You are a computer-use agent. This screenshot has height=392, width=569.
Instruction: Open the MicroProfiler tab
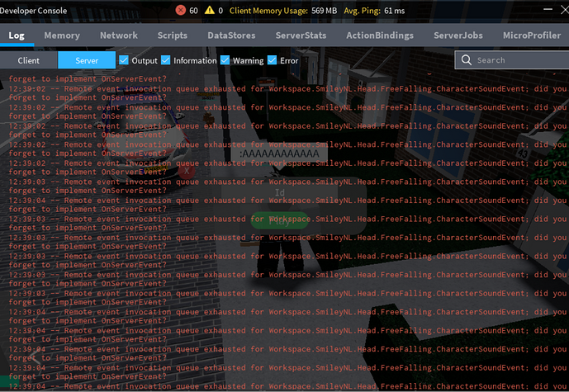[x=532, y=35]
